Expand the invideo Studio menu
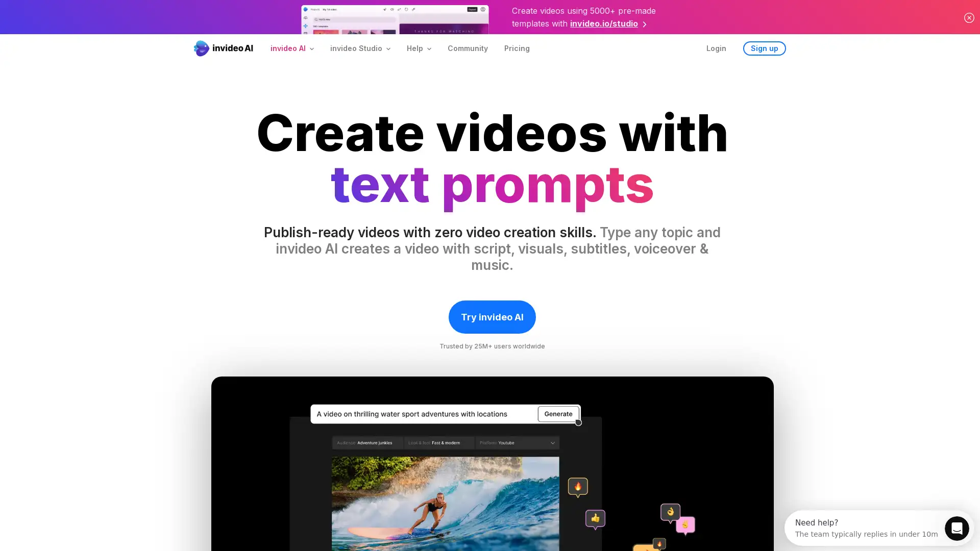Image resolution: width=980 pixels, height=551 pixels. click(360, 48)
